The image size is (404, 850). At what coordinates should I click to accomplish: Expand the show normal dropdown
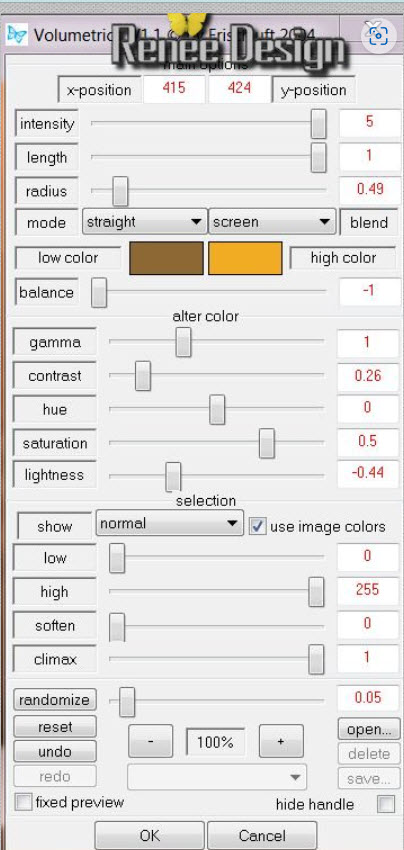point(170,523)
